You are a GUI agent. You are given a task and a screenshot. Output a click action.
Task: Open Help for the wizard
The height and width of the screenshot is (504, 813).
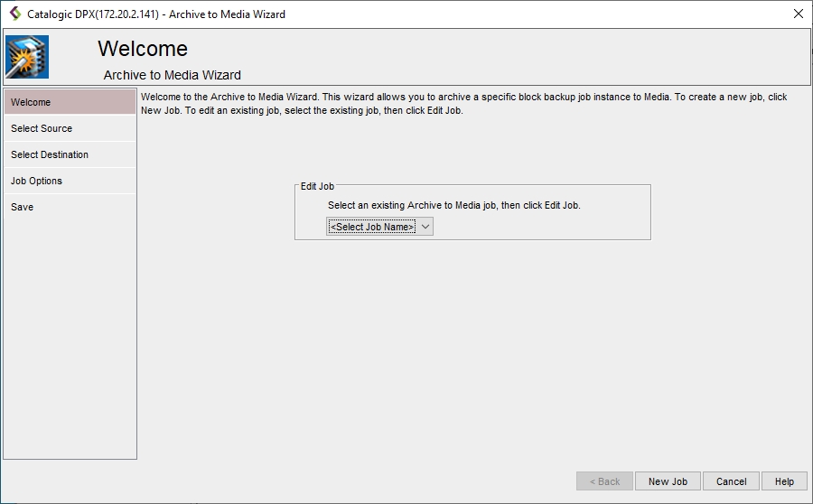tap(784, 481)
